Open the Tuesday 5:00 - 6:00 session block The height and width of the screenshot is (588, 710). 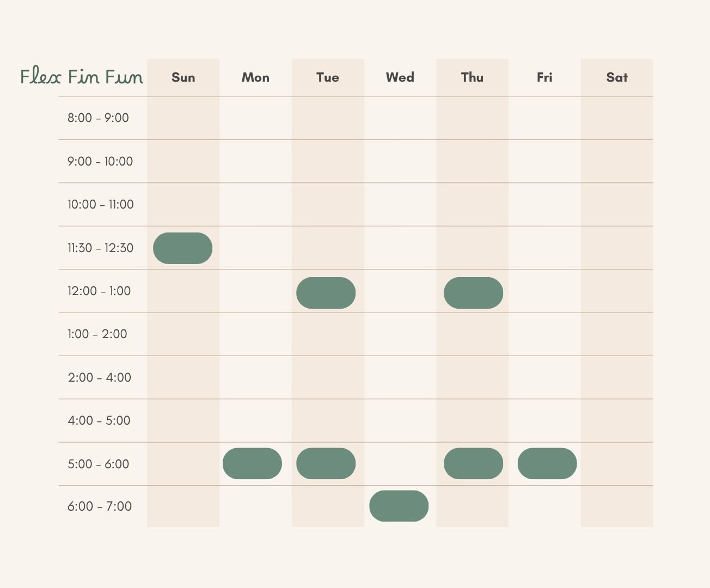click(326, 464)
